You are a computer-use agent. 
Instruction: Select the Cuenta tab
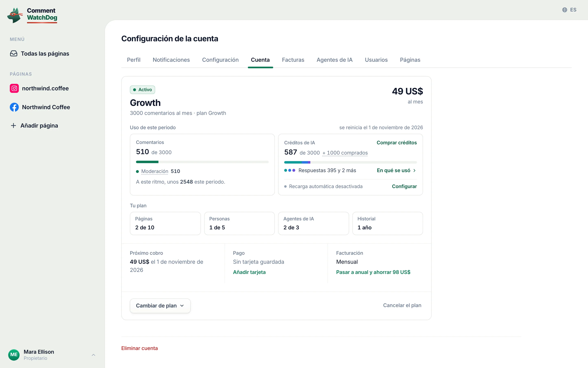click(x=260, y=60)
